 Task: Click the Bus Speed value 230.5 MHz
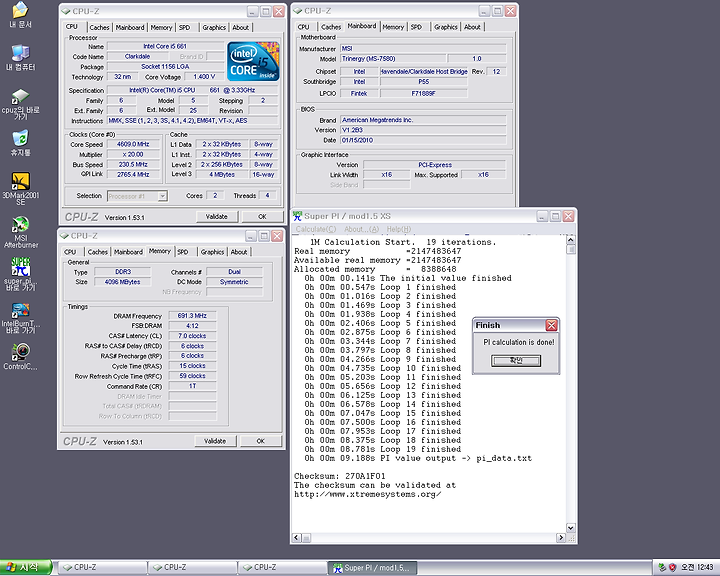[133, 164]
